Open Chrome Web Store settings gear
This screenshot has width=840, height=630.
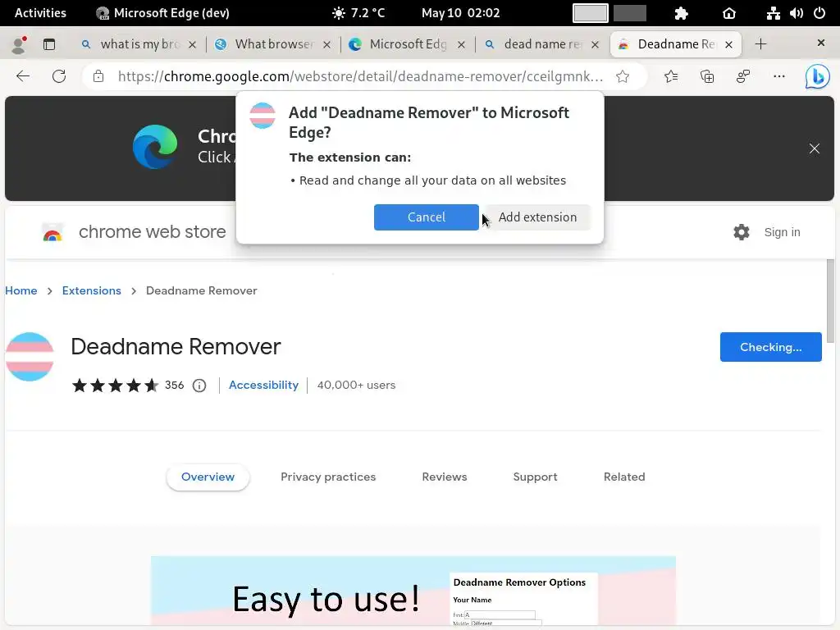coord(742,232)
